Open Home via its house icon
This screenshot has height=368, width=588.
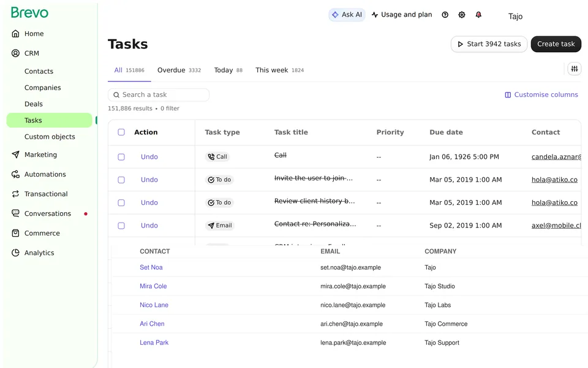pos(15,33)
